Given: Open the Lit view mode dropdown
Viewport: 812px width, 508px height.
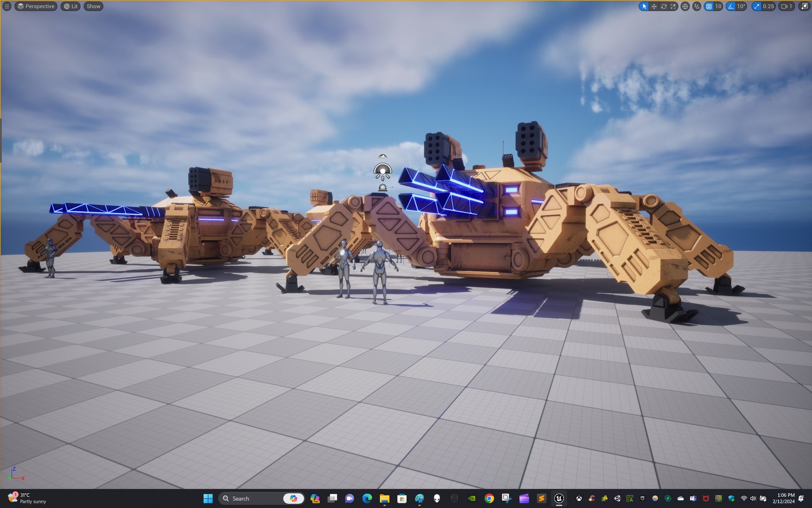Looking at the screenshot, I should (x=70, y=6).
